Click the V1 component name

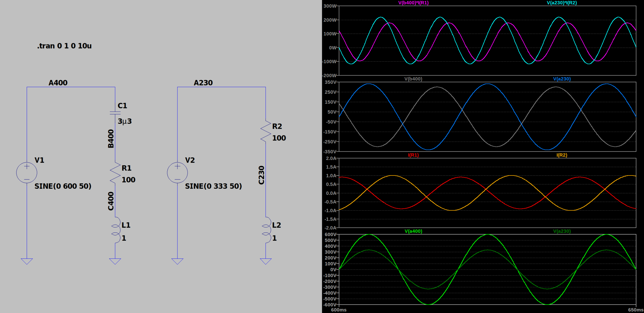pyautogui.click(x=39, y=160)
